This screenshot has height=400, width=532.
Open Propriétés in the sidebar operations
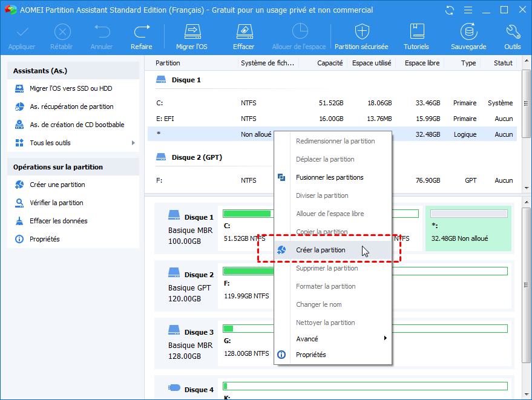(x=44, y=239)
